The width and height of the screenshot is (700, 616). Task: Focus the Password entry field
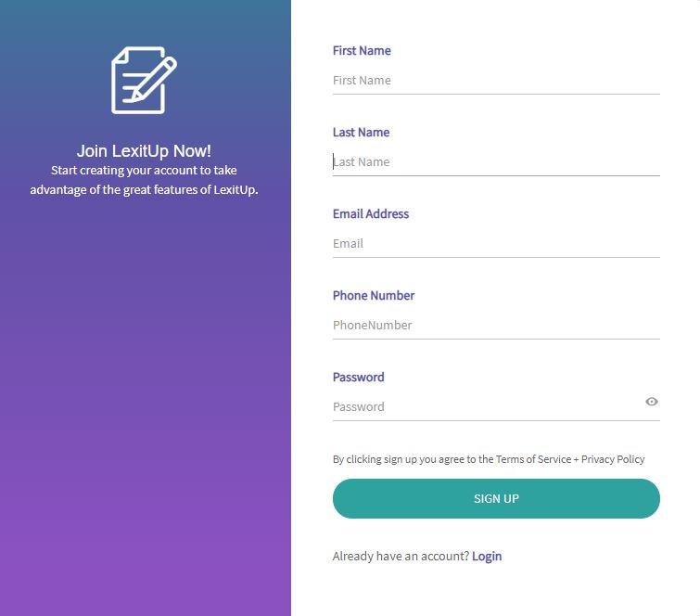[x=482, y=407]
